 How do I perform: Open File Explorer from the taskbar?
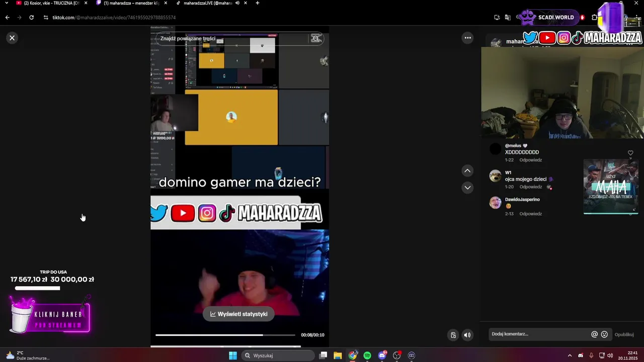click(x=338, y=355)
